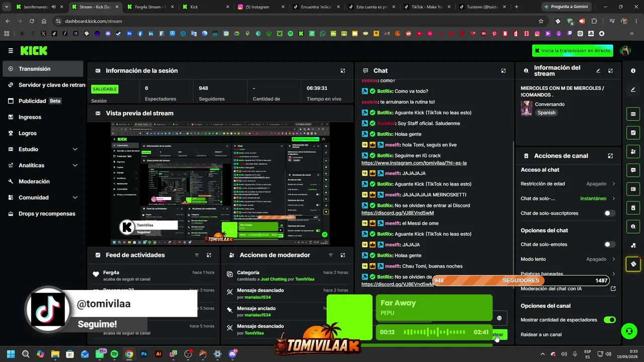Open the profile avatar in dashboard header
This screenshot has width=644, height=362.
[625, 51]
